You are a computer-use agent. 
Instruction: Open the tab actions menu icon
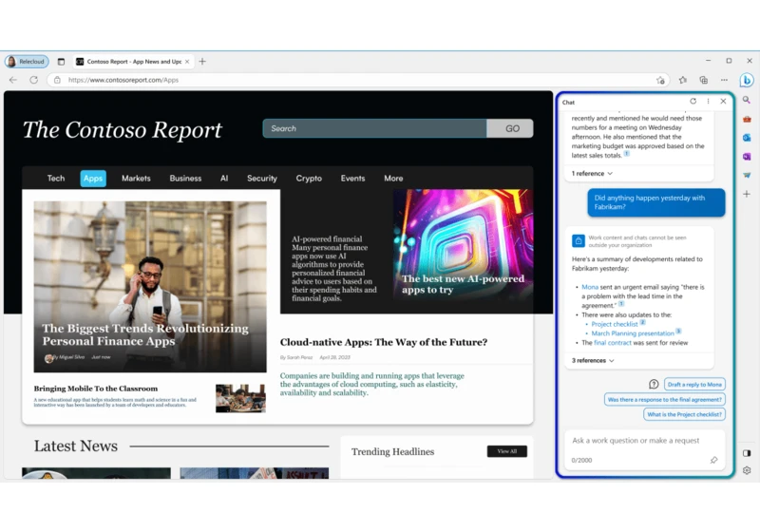61,62
